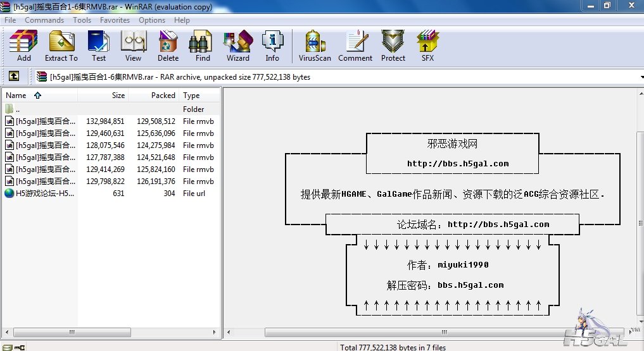Open the File menu
Viewport: 644px width, 351px height.
(10, 20)
